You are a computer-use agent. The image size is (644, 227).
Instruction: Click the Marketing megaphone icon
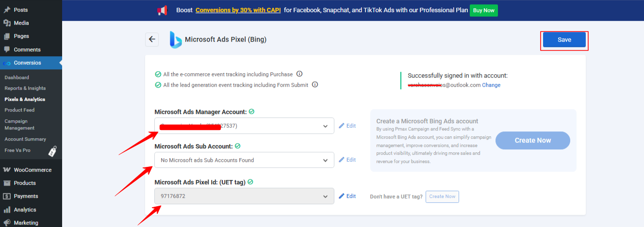[x=7, y=223]
